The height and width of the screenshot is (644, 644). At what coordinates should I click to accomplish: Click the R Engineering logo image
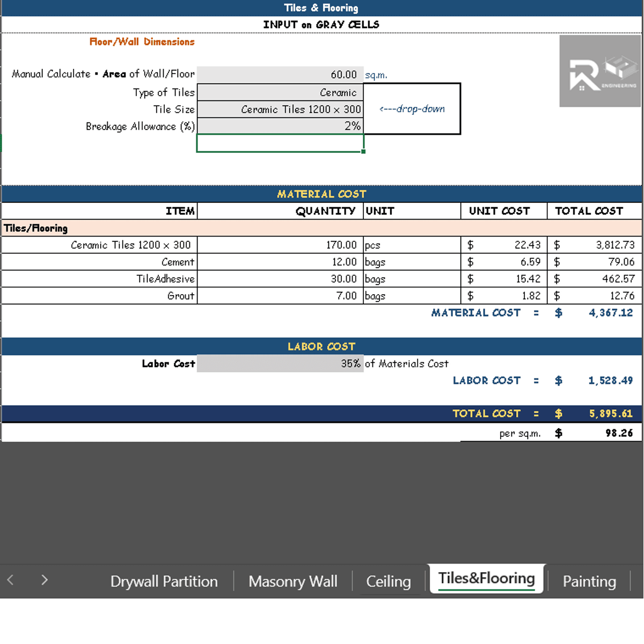600,71
